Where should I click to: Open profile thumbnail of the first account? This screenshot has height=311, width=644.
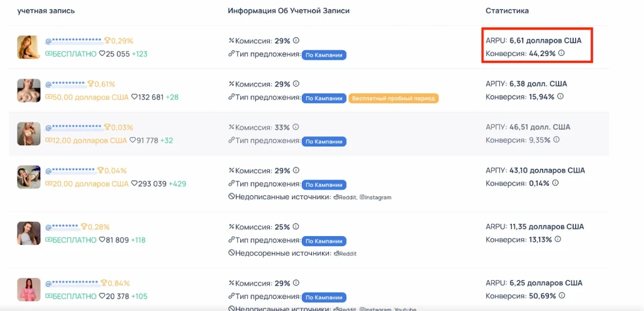click(29, 47)
